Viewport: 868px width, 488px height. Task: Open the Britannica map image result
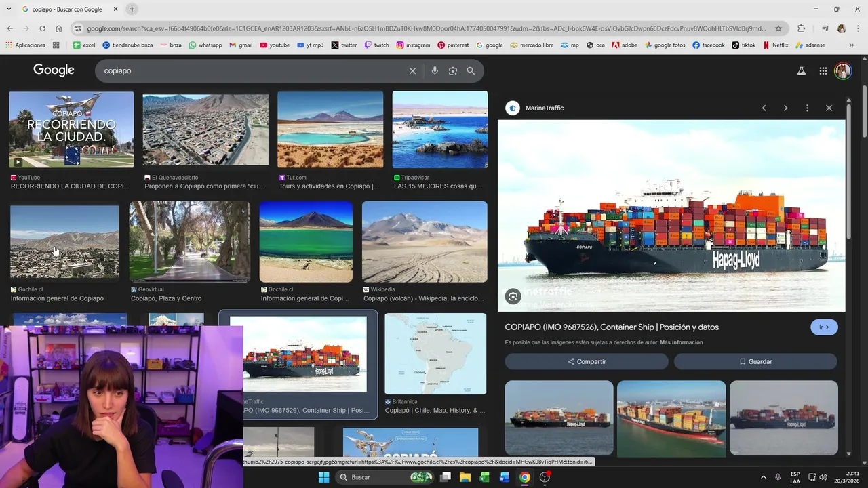coord(435,354)
